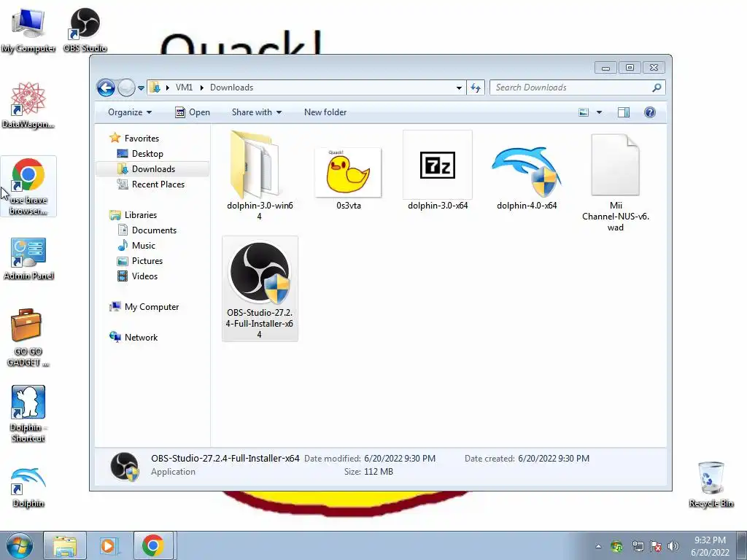Select the dolphin-3.0-x64 7z archive

pos(438,171)
